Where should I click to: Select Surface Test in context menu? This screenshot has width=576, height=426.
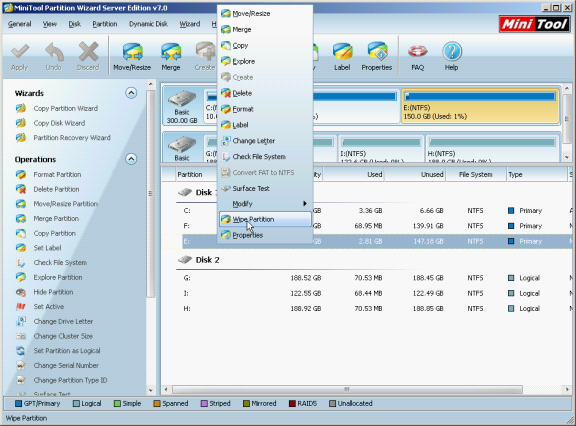coord(265,188)
